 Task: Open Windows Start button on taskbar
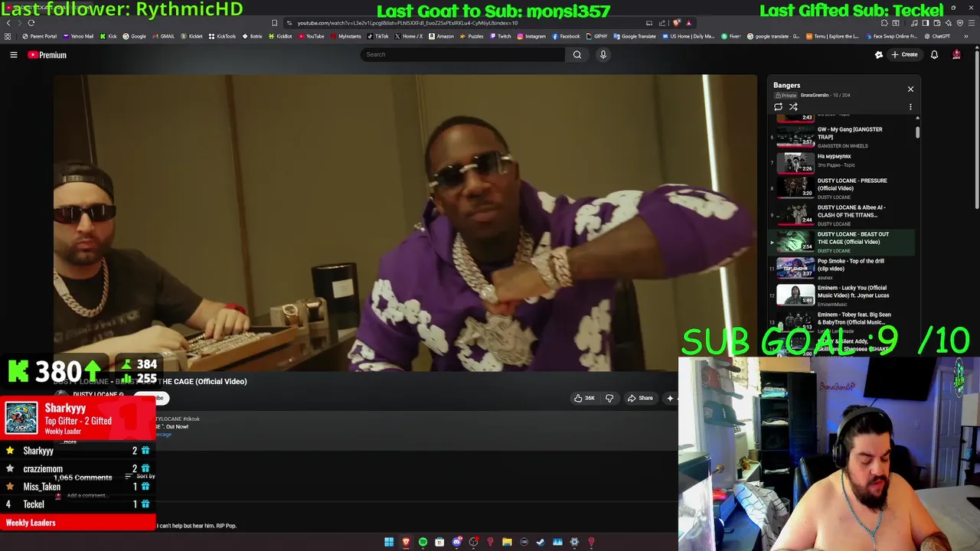coord(389,543)
